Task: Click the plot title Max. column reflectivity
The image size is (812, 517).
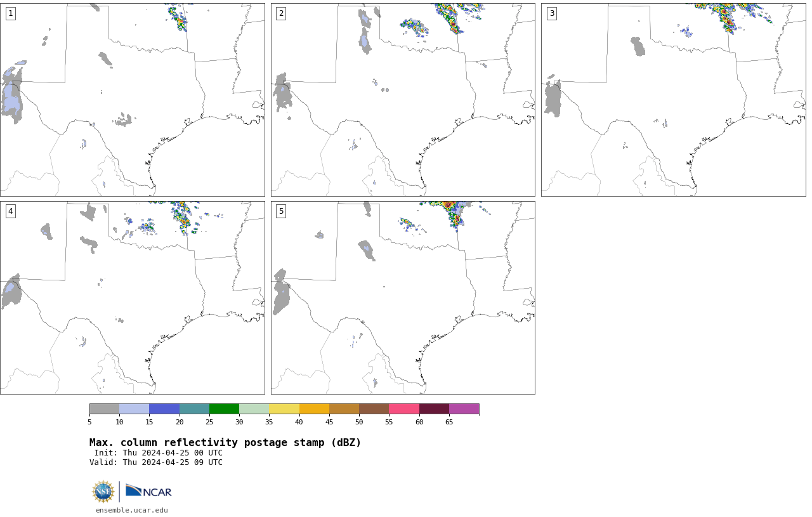Action: click(x=225, y=443)
